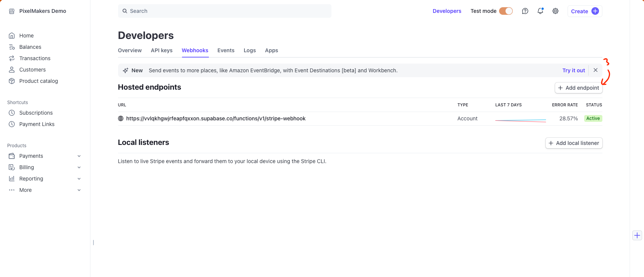Viewport: 644px width, 277px height.
Task: Click the Billing document icon
Action: coord(12,167)
